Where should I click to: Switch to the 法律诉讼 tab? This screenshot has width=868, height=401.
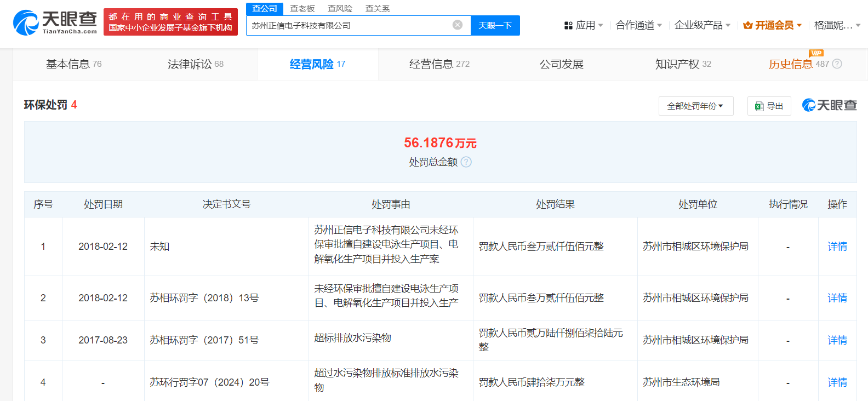[196, 64]
